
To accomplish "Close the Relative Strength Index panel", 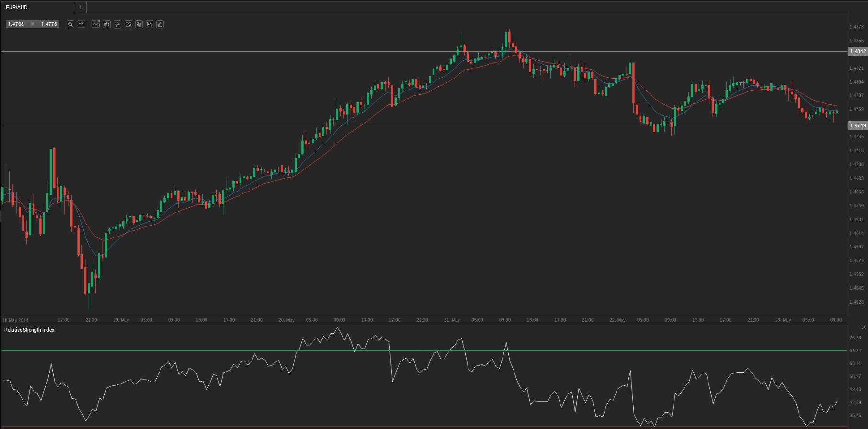I will pos(863,327).
